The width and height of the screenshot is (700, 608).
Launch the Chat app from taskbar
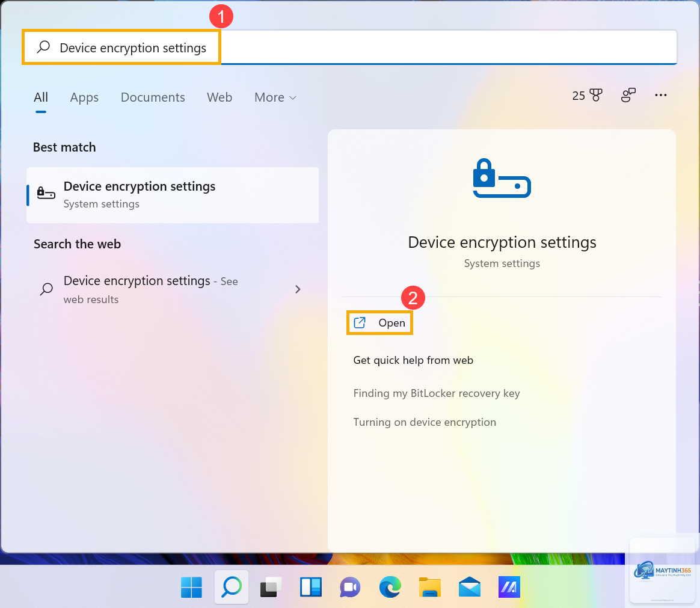350,587
